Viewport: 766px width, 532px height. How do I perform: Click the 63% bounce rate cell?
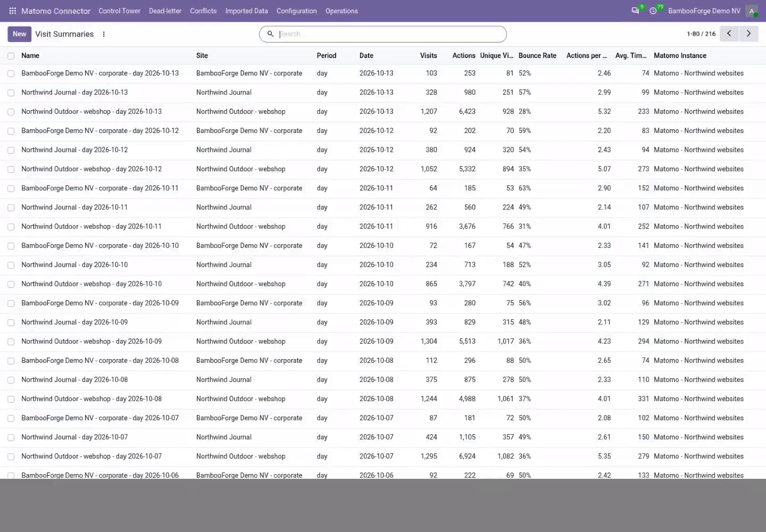525,188
